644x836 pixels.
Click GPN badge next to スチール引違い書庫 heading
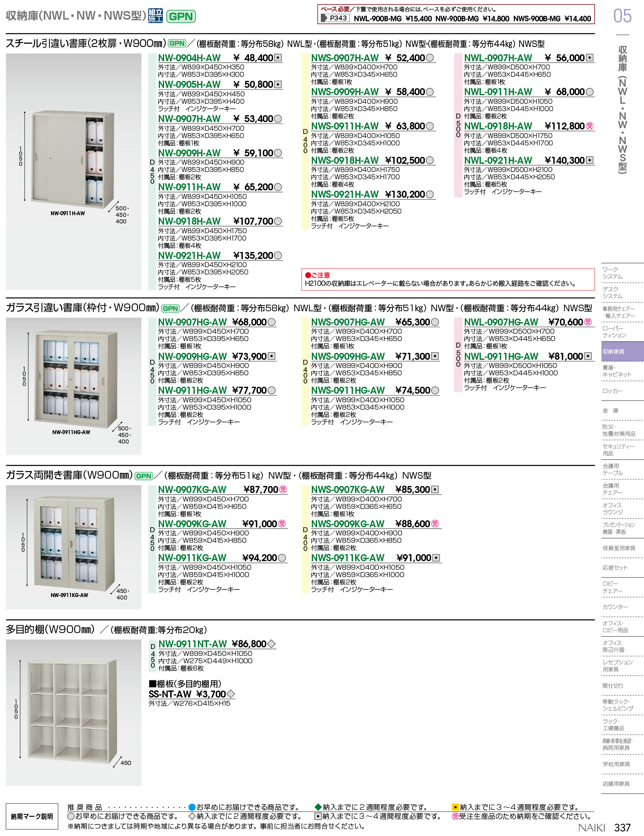pos(177,44)
